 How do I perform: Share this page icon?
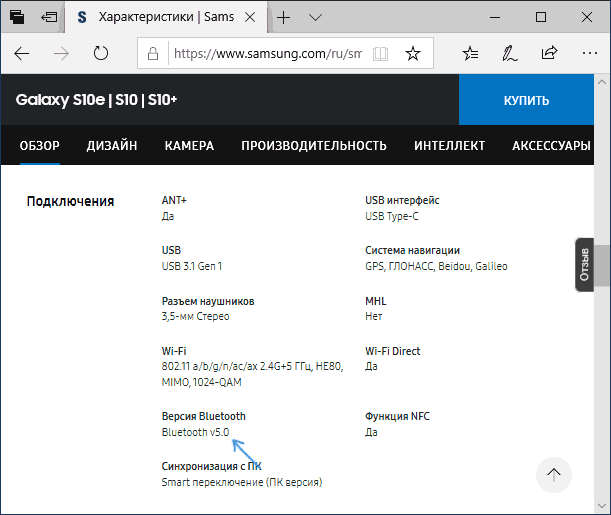tap(549, 53)
